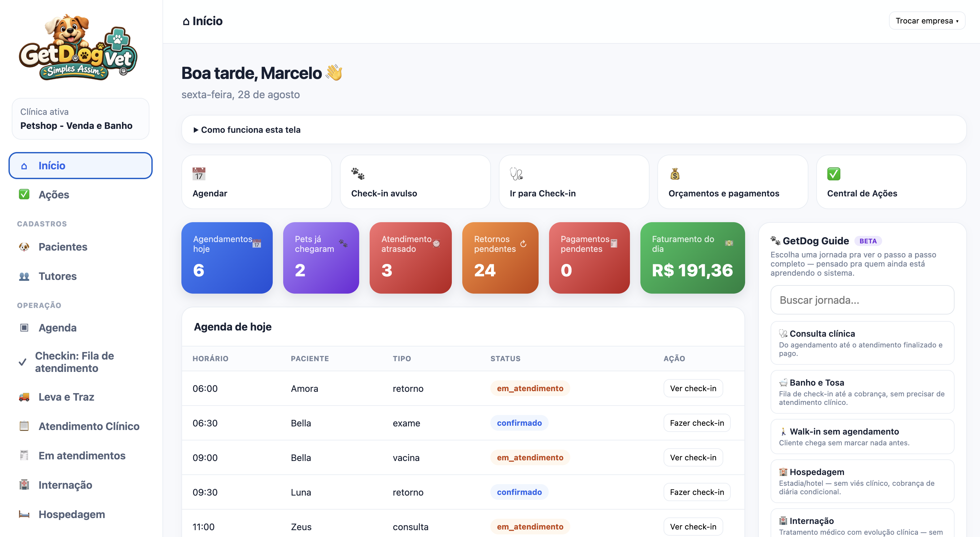Click the dog face icon beside Pacientes

point(24,247)
